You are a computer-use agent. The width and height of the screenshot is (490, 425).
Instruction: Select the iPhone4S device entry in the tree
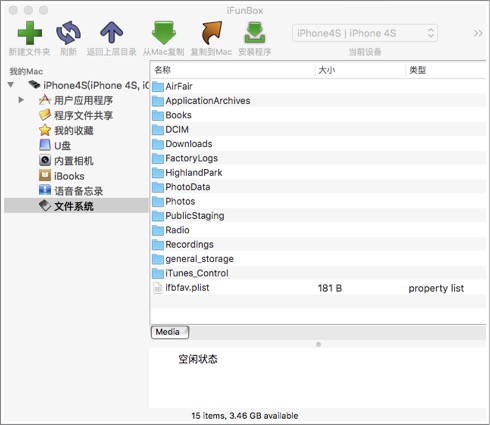coord(96,85)
